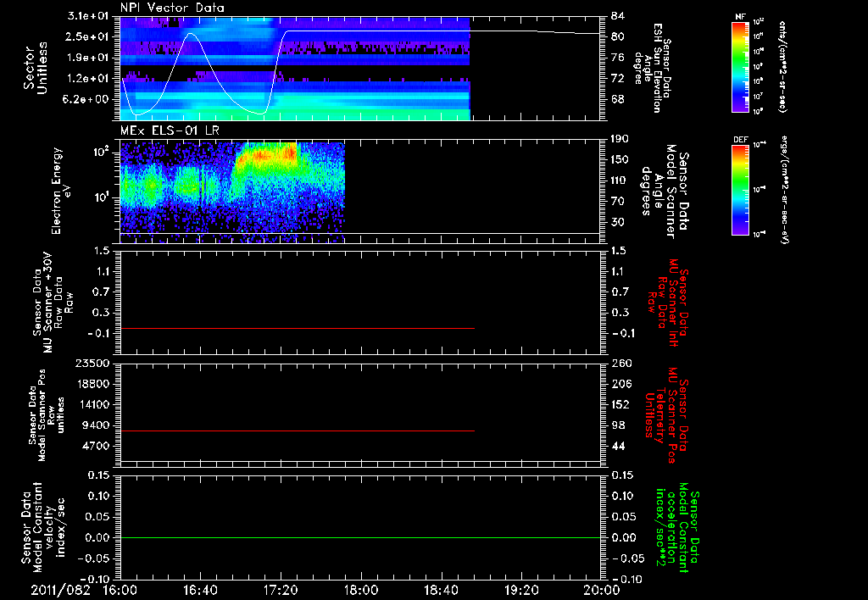Viewport: 868px width, 600px height.
Task: Click the DEF energy flux color bar
Action: pos(741,190)
